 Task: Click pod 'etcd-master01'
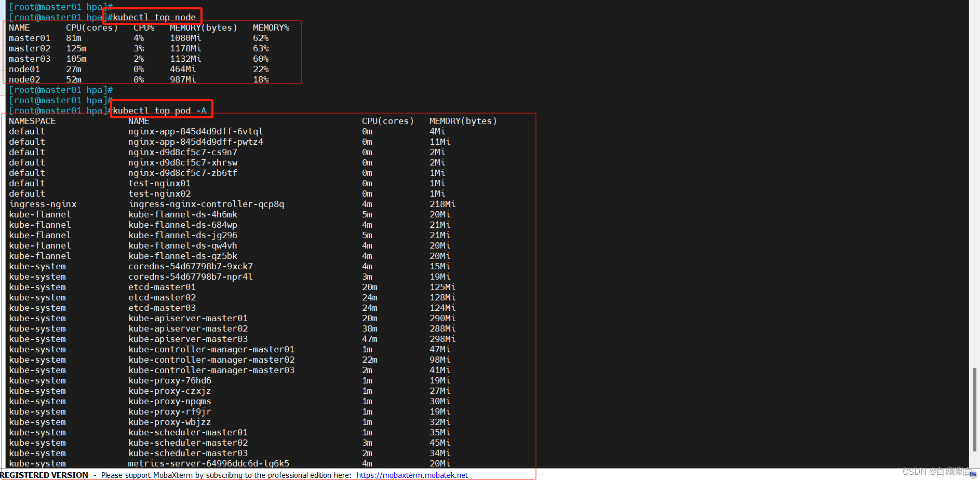[x=162, y=287]
